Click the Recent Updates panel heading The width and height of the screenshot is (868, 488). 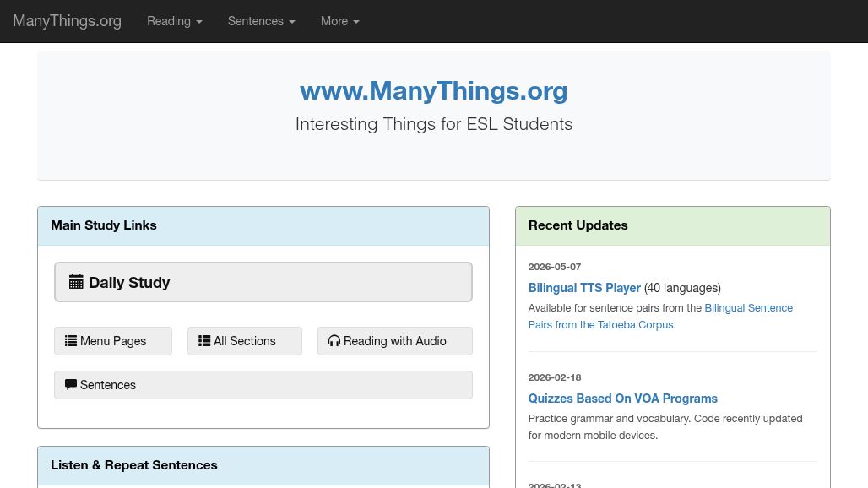(x=578, y=225)
